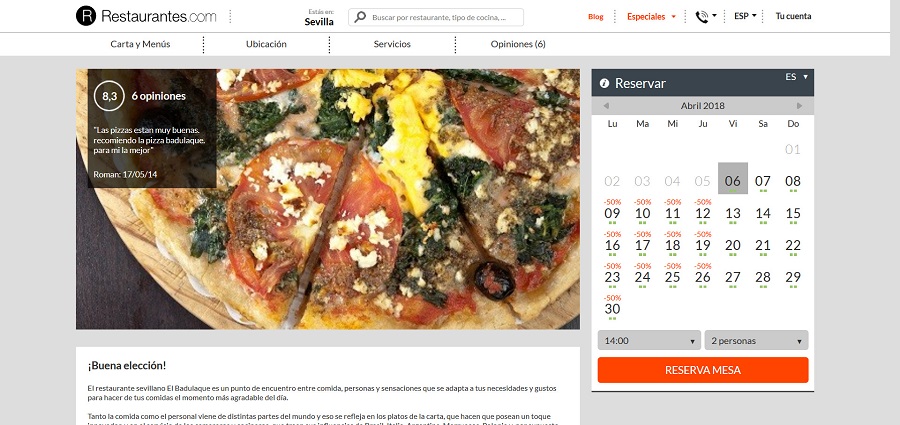Select date 06 in calendar
Viewport: 900px width, 425px height.
click(732, 179)
